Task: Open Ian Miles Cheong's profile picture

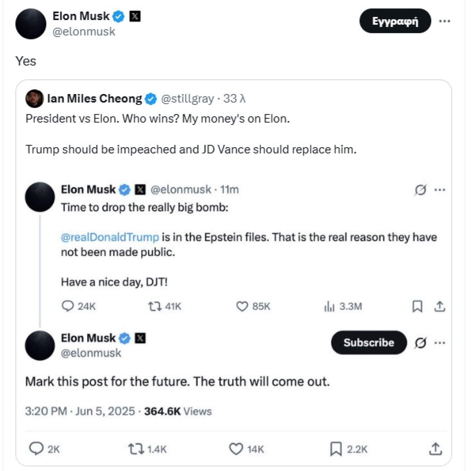Action: tap(34, 99)
